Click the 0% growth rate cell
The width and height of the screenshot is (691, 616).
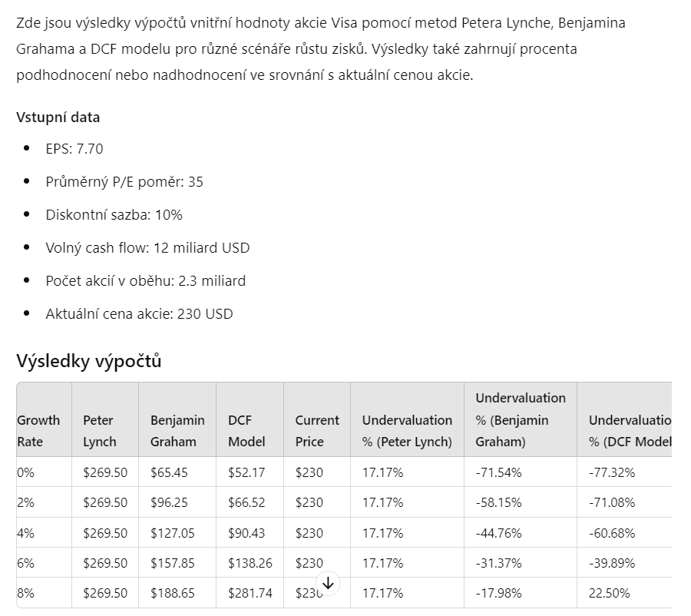[26, 472]
